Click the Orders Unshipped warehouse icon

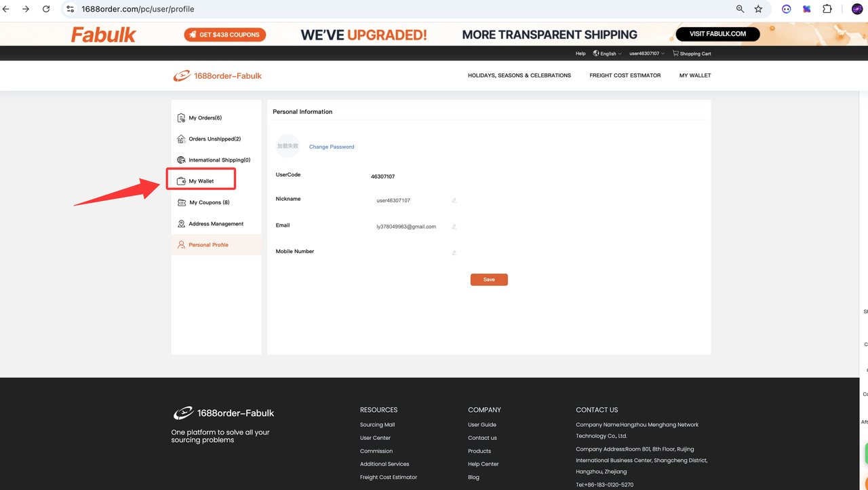coord(181,139)
